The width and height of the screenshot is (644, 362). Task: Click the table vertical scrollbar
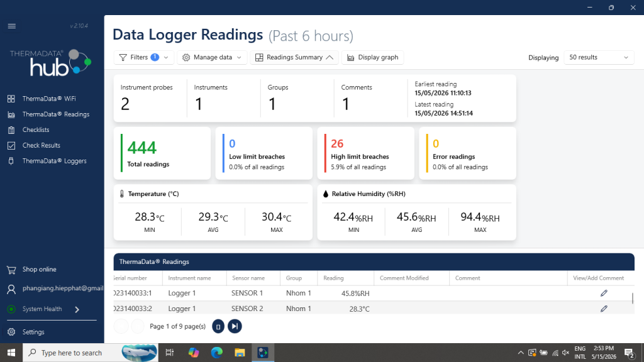click(633, 299)
